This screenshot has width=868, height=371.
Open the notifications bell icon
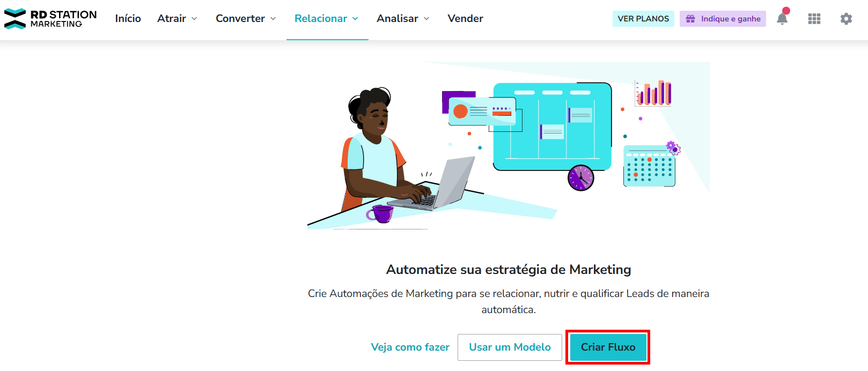pos(782,19)
